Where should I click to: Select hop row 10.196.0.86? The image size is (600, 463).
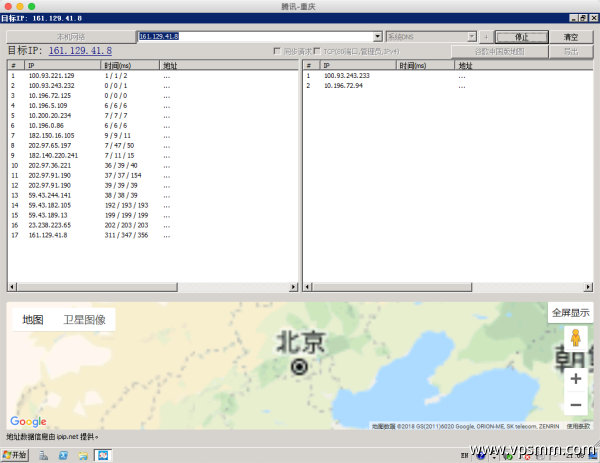click(x=152, y=126)
